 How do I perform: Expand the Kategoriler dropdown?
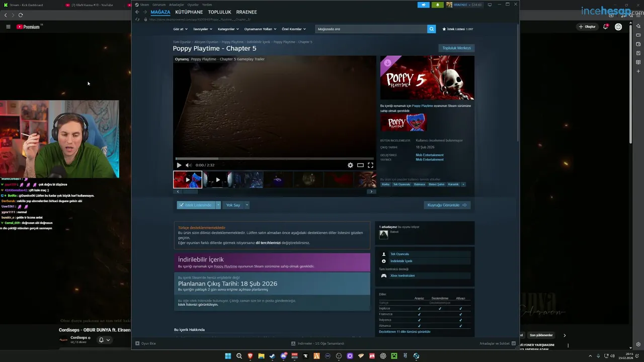[x=228, y=29]
